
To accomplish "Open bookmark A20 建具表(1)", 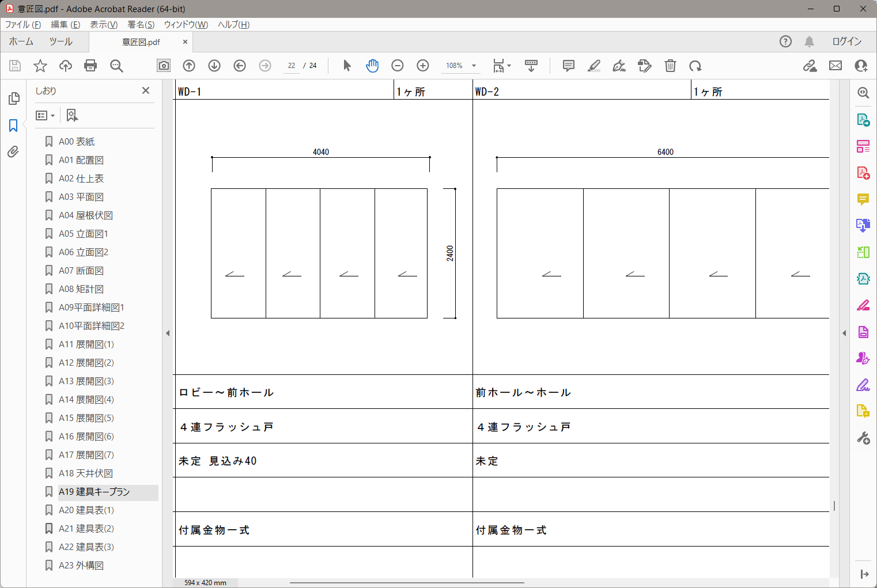I will pos(86,510).
